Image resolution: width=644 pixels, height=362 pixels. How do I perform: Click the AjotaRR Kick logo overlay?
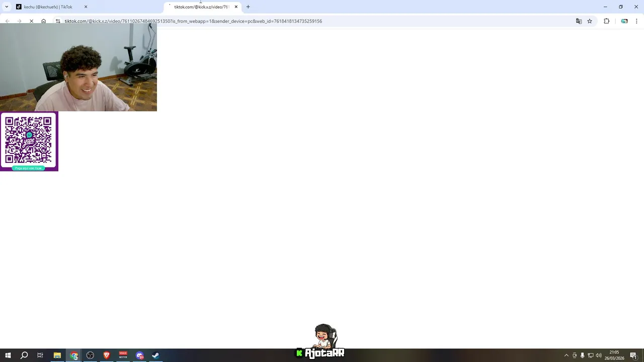(320, 342)
